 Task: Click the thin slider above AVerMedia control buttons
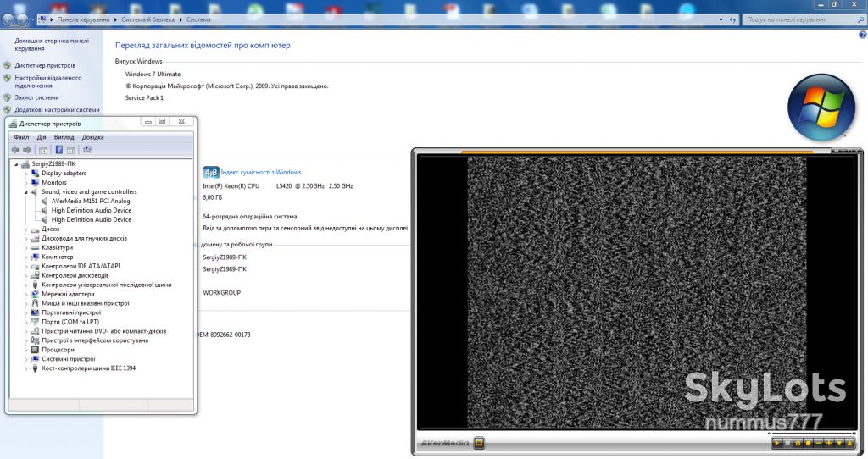click(x=811, y=433)
